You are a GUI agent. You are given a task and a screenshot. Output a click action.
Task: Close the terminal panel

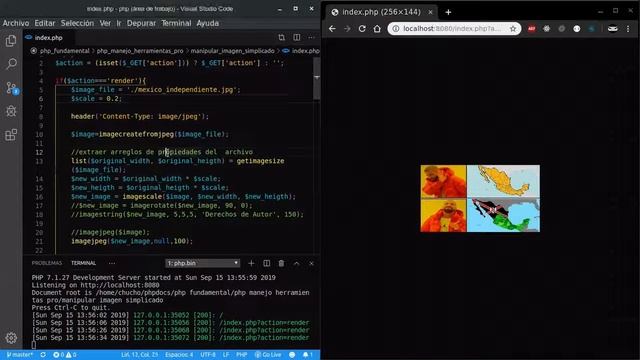tap(311, 263)
